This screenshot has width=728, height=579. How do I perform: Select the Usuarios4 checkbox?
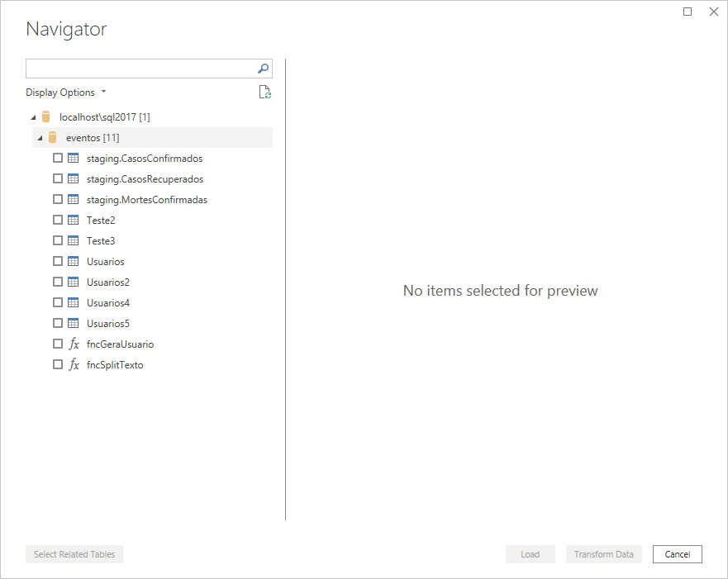(58, 302)
